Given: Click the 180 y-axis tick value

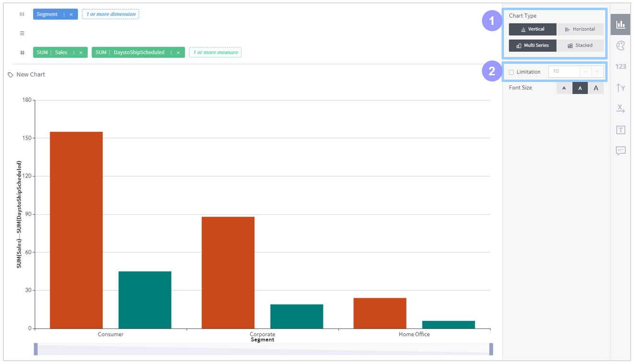Looking at the screenshot, I should [x=27, y=100].
